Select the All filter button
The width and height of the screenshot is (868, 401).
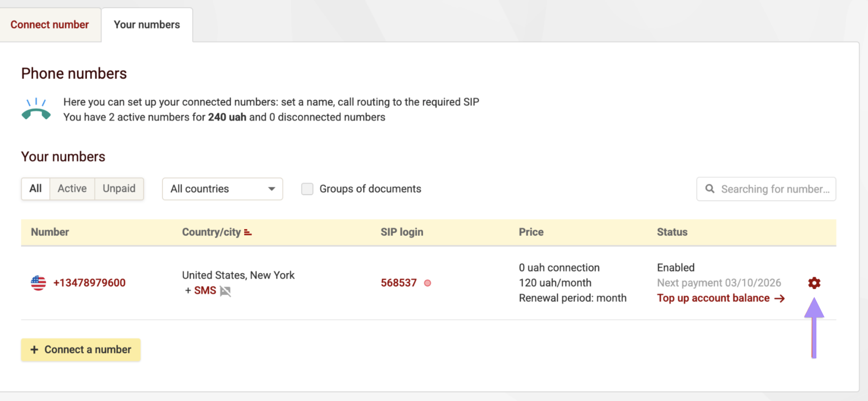(36, 189)
